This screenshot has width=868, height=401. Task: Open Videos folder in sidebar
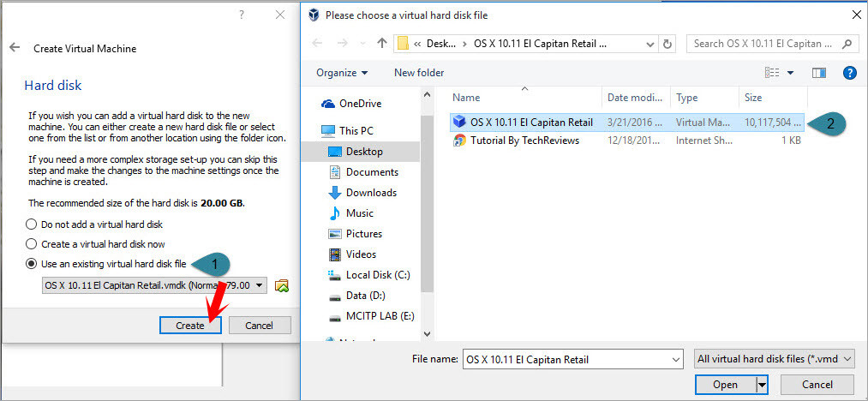click(352, 254)
